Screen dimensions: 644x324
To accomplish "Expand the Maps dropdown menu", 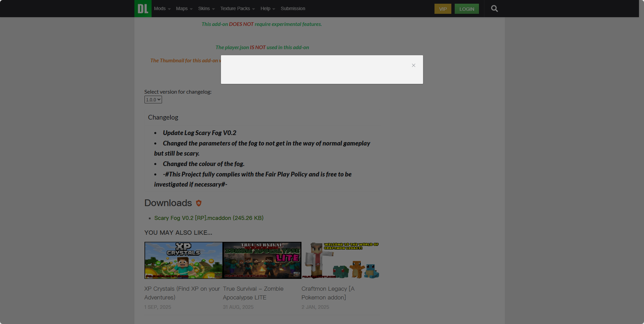I will pos(184,8).
